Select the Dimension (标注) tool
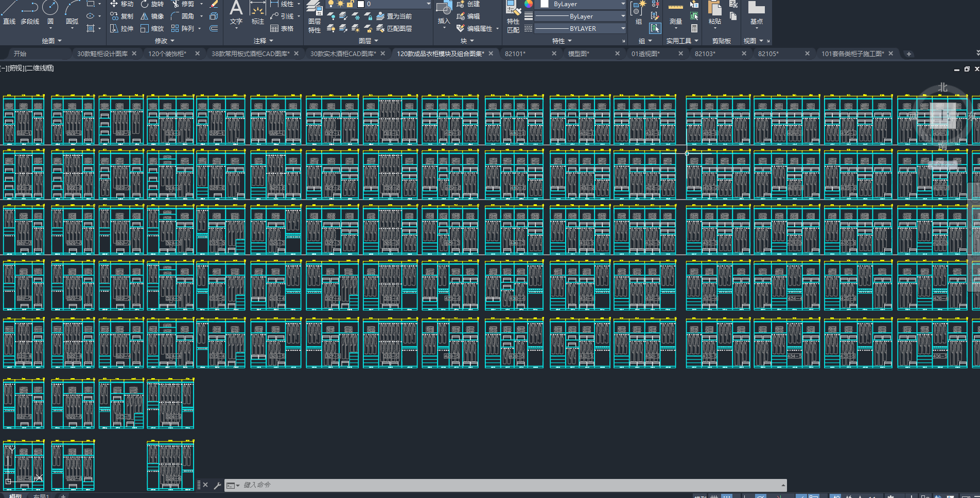 257,12
